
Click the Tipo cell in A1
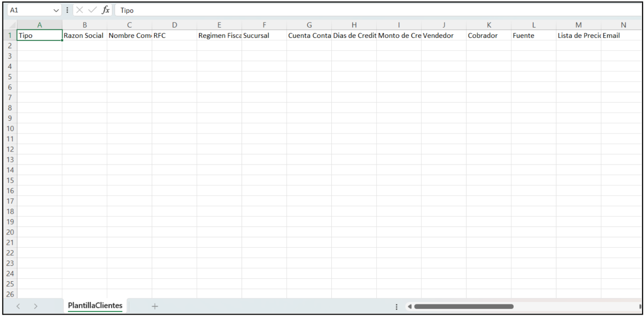click(39, 35)
